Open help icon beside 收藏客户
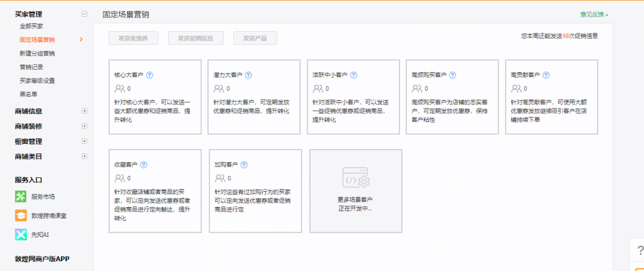The height and width of the screenshot is (271, 644). click(143, 165)
